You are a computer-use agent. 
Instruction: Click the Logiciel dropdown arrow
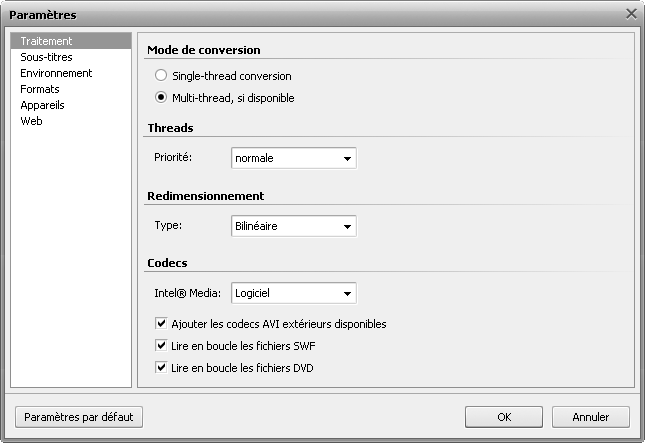click(x=347, y=293)
